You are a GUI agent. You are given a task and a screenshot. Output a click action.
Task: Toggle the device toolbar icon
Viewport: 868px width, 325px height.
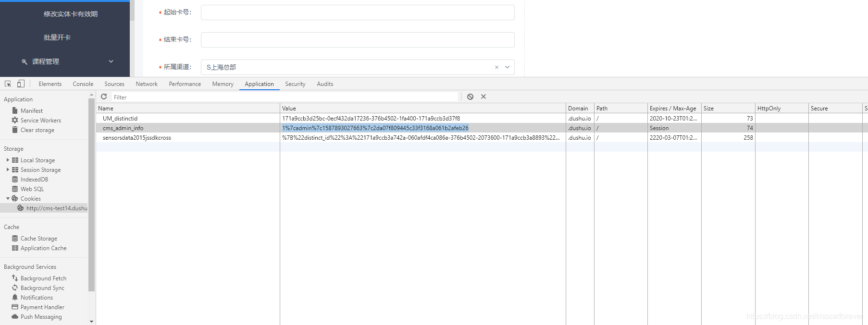point(21,84)
